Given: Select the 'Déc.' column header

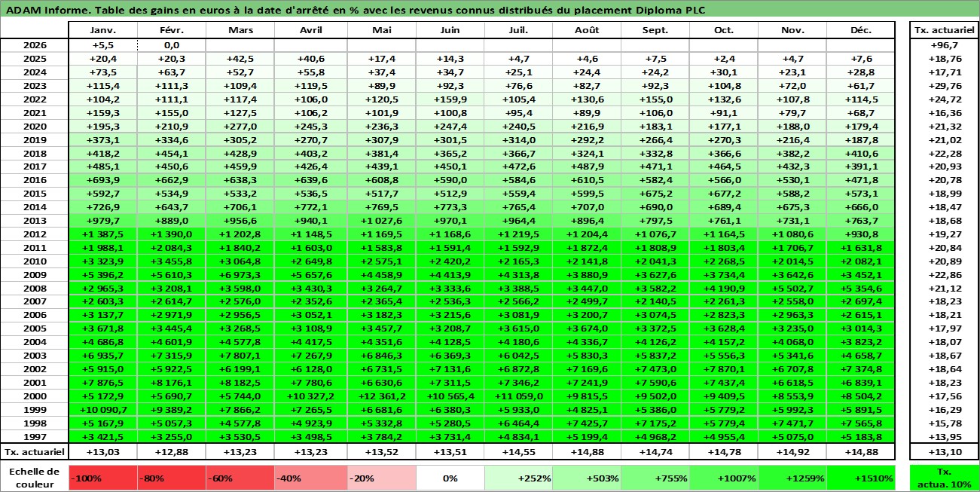Looking at the screenshot, I should pyautogui.click(x=861, y=30).
